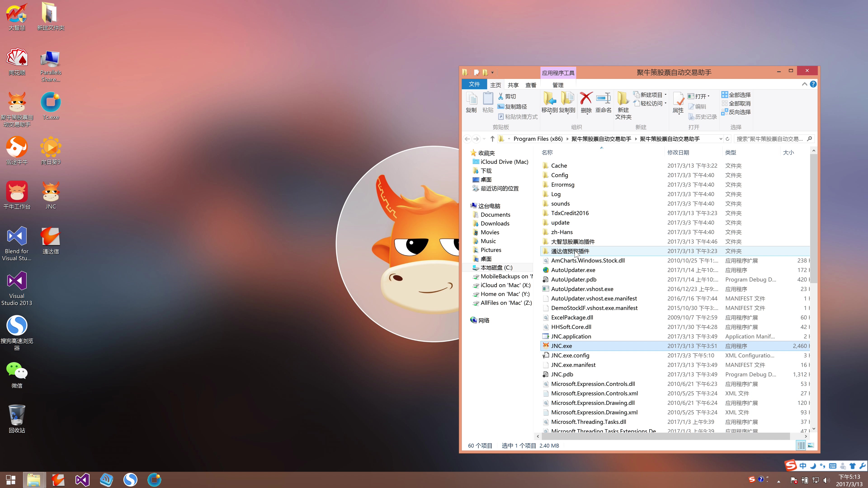Switch to the Manage (管理) tab
Screen dimensions: 868x488
[558, 85]
